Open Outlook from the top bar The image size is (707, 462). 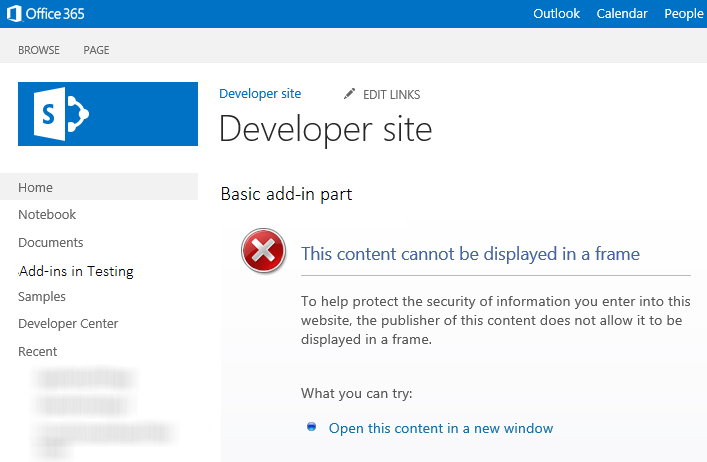coord(556,14)
